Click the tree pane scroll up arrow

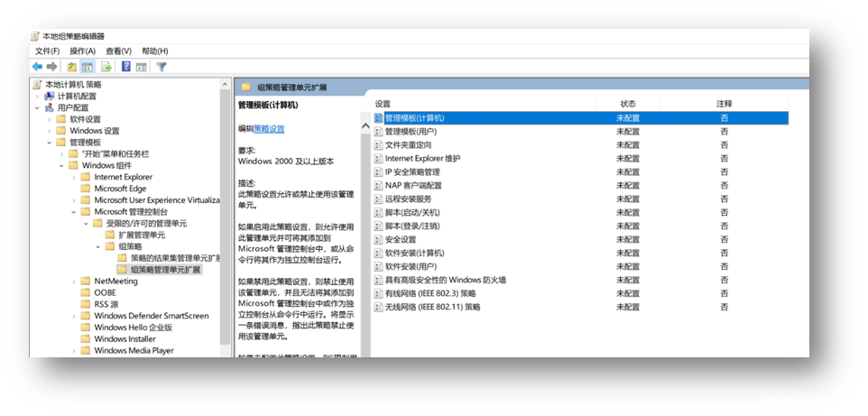(225, 85)
